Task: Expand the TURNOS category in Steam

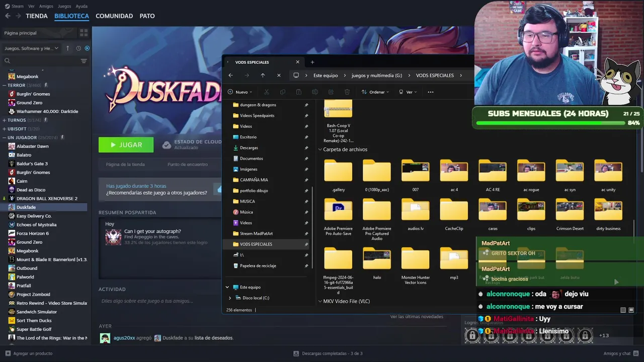Action: pyautogui.click(x=4, y=120)
